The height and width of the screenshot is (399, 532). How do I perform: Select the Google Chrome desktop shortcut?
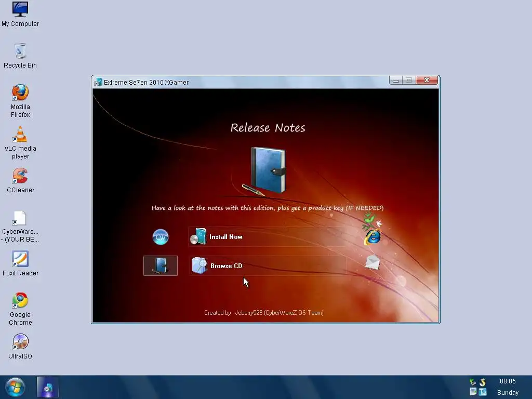tap(20, 309)
